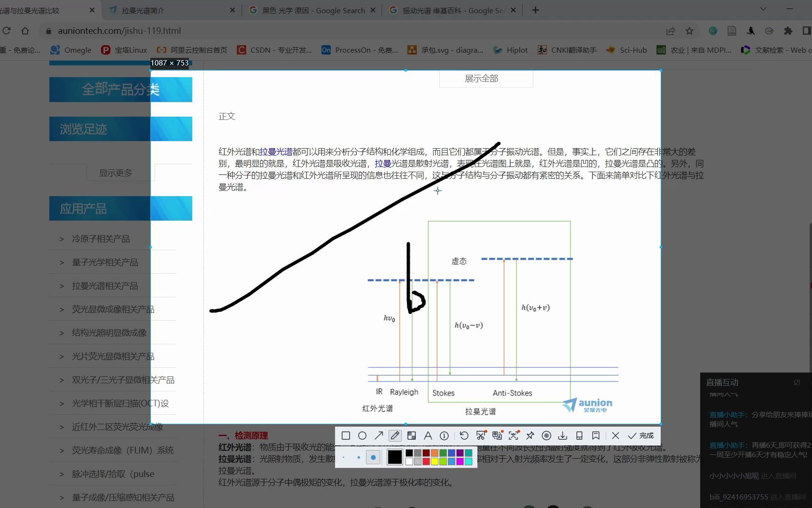Open a new browser tab
This screenshot has height=508, width=812.
(536, 10)
